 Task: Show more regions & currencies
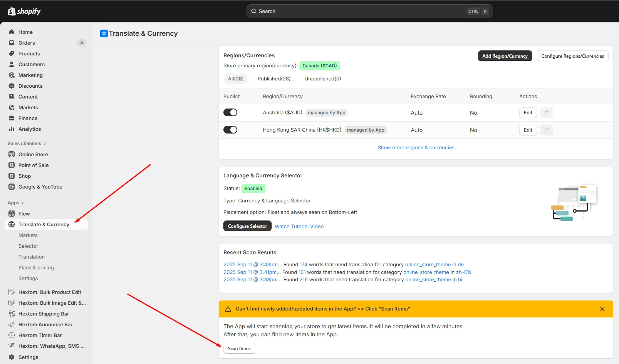pos(416,147)
